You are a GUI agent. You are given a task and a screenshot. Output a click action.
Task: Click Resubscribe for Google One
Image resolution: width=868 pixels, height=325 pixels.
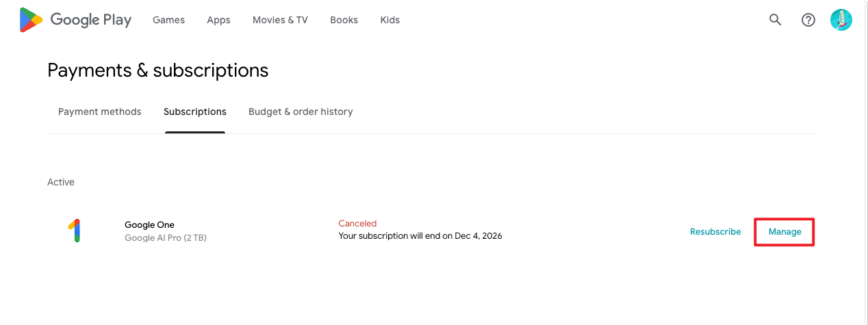[x=715, y=232]
